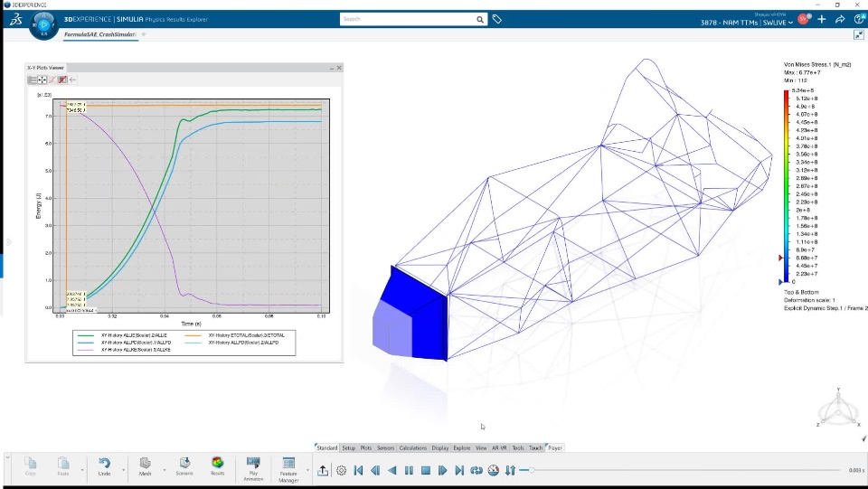This screenshot has height=489, width=868.
Task: Click back arrow in X-Y Plots Viewer
Action: pos(73,80)
